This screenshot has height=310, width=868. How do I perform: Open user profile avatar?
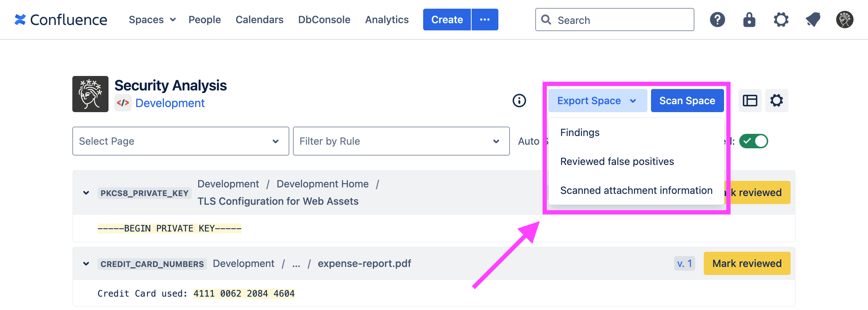[x=844, y=20]
